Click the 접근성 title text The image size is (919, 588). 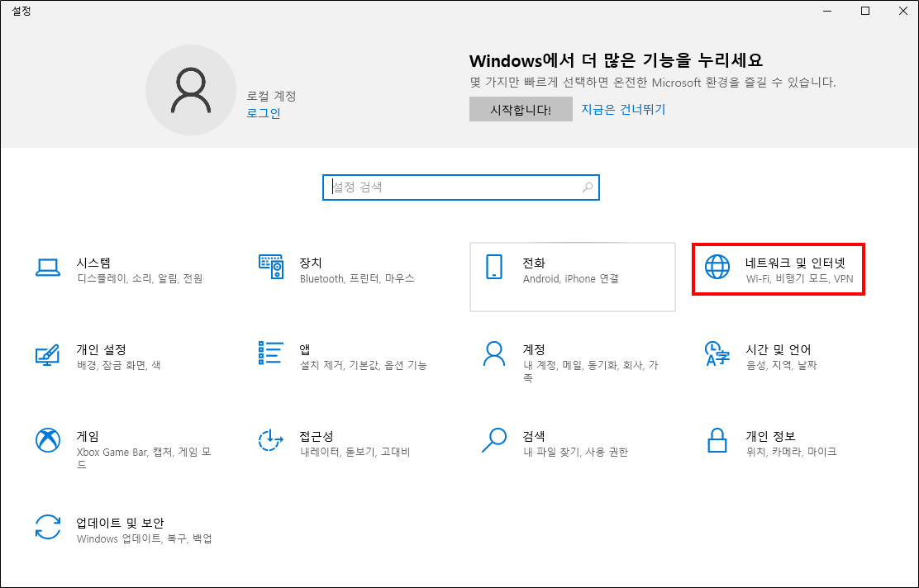click(317, 436)
